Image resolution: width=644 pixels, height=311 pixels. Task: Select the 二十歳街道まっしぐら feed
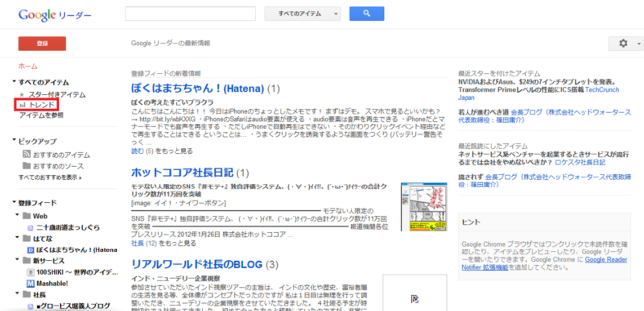pos(68,227)
